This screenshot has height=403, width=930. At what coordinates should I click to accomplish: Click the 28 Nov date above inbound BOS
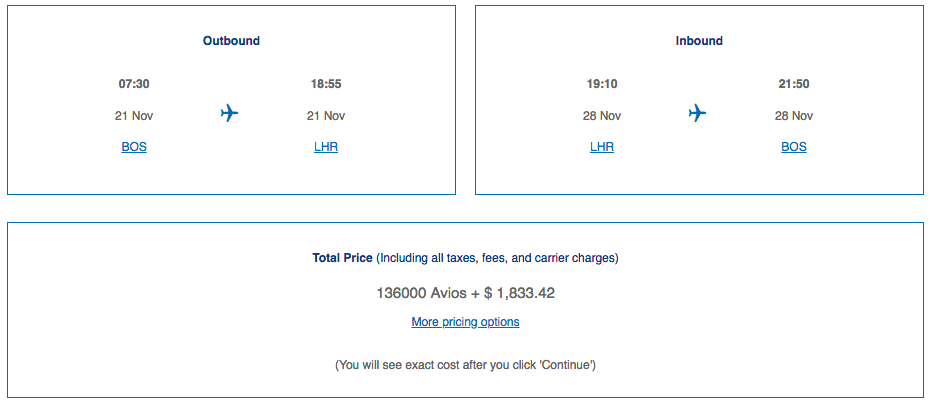794,116
